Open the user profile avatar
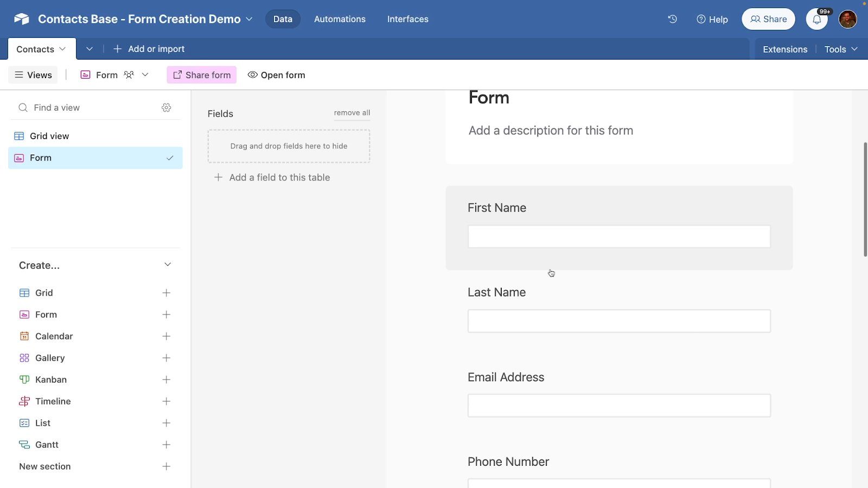The image size is (868, 488). tap(847, 19)
